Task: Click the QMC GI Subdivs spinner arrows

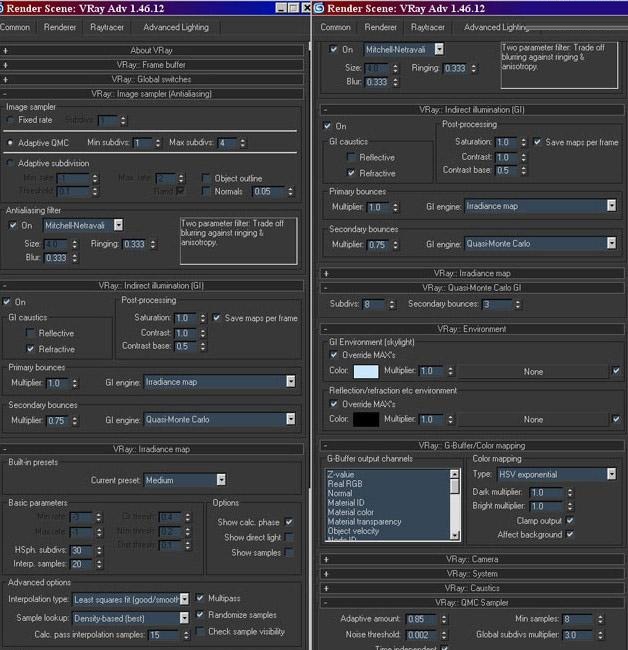Action: point(392,305)
